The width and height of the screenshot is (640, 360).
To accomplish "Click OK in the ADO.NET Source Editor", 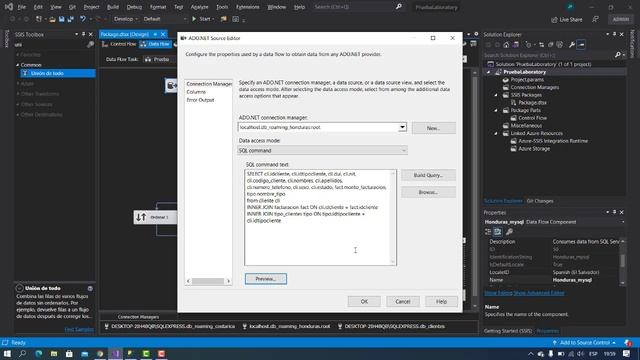I will coord(364,302).
